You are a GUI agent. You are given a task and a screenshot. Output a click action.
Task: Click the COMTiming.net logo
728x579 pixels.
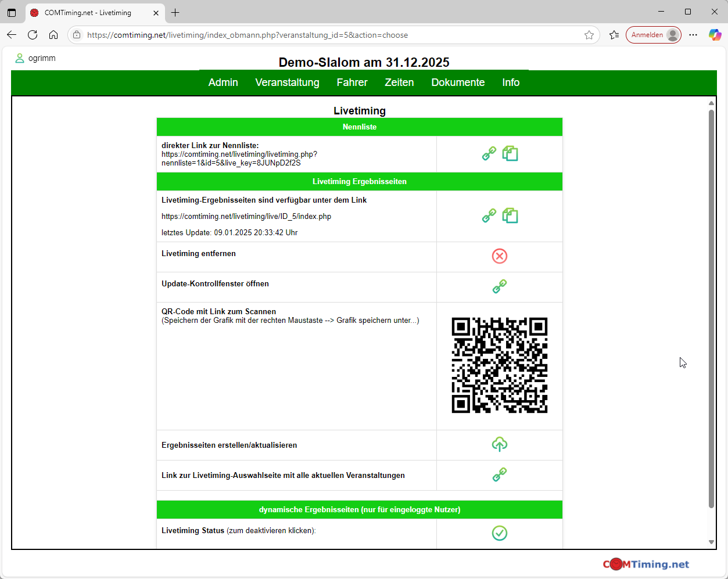tap(646, 564)
